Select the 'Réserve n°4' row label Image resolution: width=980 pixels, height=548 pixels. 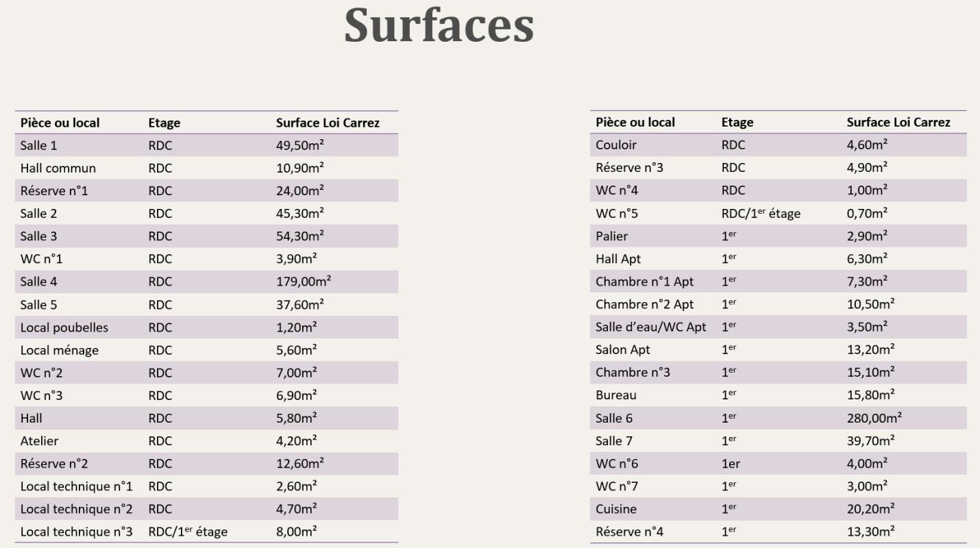pos(630,532)
